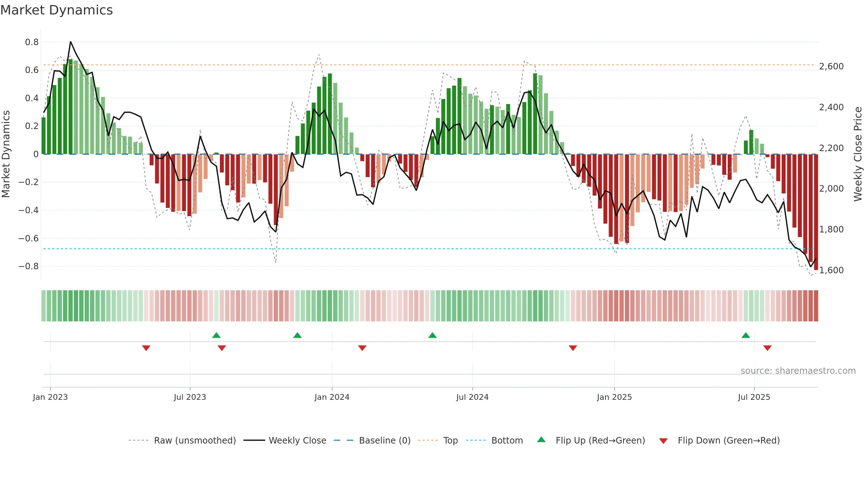Image resolution: width=868 pixels, height=488 pixels.
Task: Click the red flip-down marker in July 2025
Action: coord(767,348)
